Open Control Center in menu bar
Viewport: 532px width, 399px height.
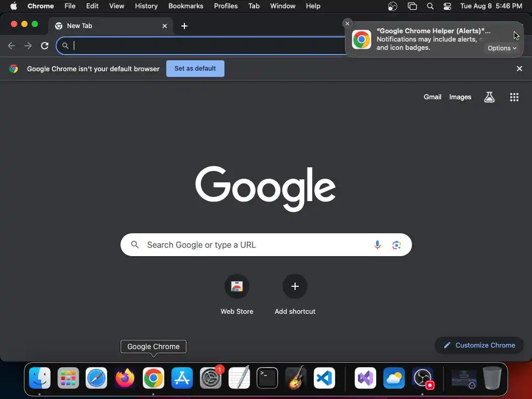(x=447, y=6)
